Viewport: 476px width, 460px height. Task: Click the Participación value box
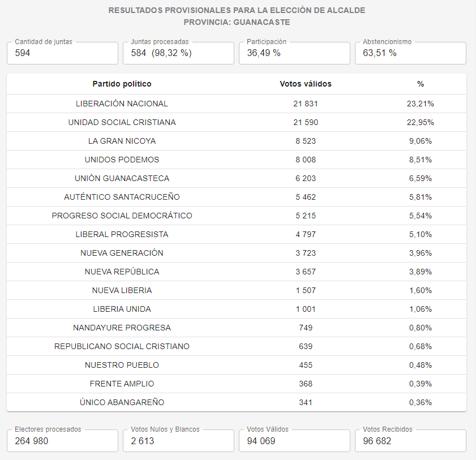tap(294, 53)
